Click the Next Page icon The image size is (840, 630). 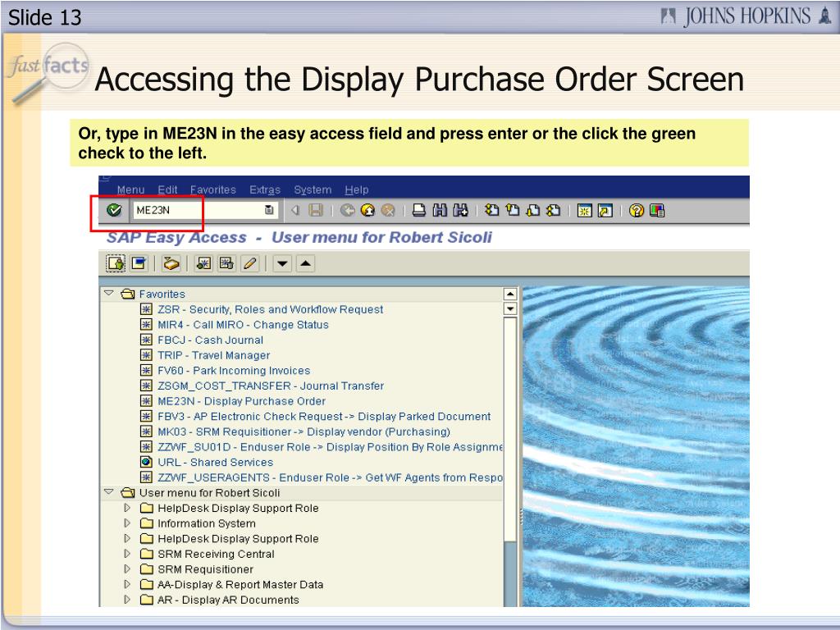click(x=532, y=211)
